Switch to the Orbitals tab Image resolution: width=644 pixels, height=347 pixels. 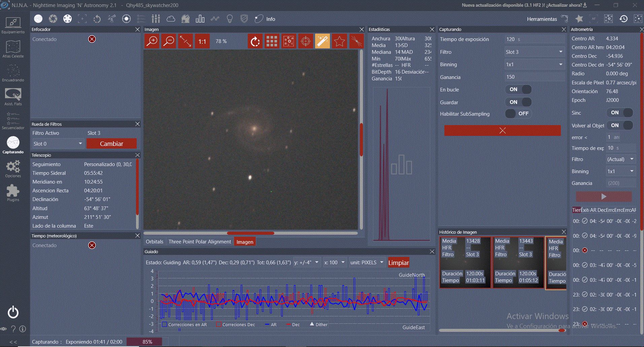[x=155, y=242]
